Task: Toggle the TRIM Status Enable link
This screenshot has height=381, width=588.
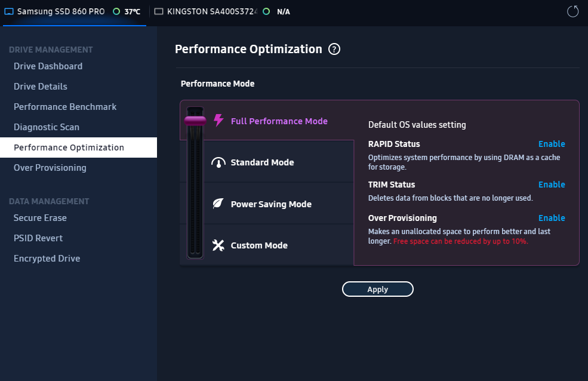Action: (x=551, y=185)
